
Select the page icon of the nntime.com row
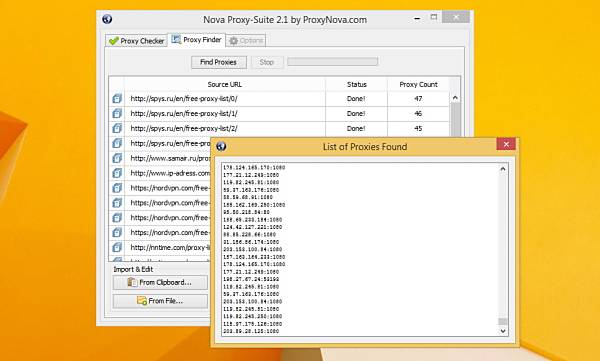117,247
